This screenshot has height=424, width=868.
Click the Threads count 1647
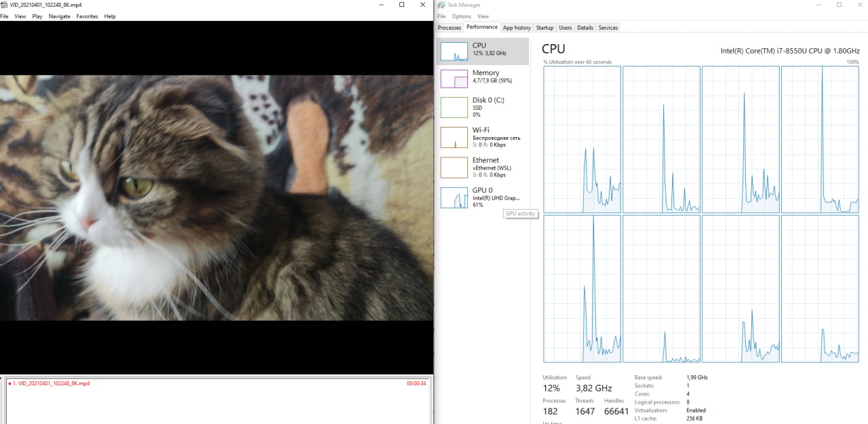tap(585, 411)
